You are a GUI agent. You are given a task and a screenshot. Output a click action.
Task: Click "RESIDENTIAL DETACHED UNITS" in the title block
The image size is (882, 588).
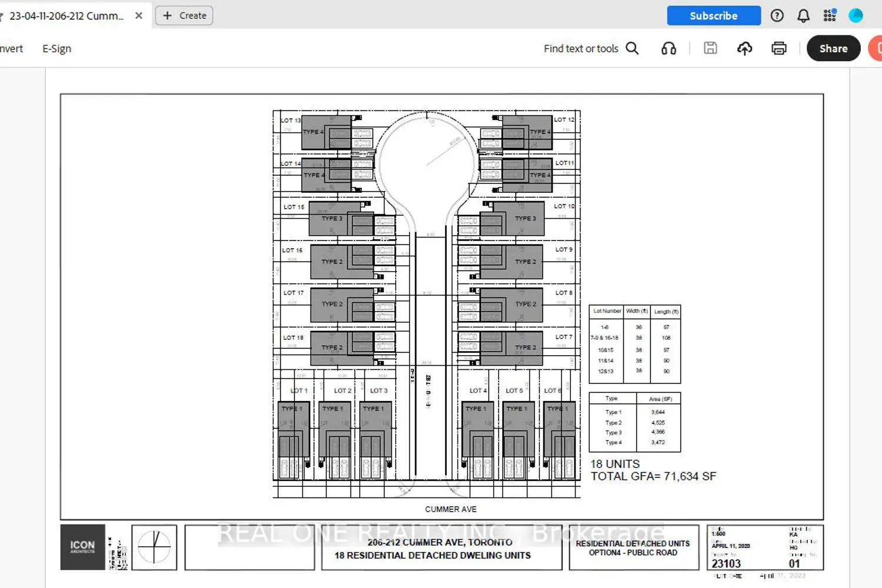click(x=633, y=543)
